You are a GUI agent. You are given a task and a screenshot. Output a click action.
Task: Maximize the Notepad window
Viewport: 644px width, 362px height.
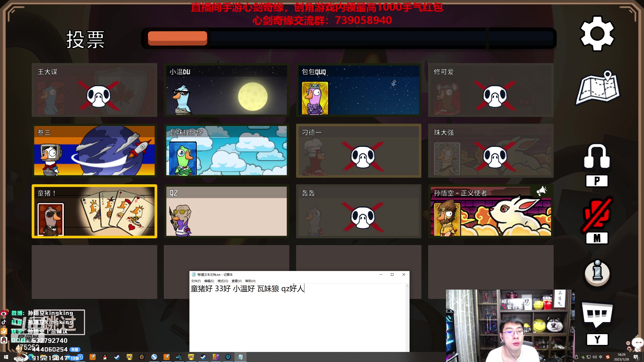point(392,275)
